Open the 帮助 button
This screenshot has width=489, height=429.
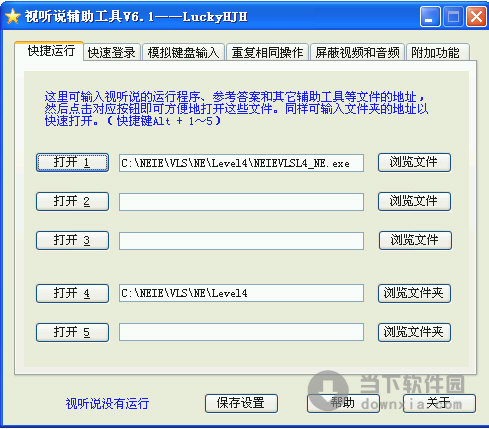pos(343,403)
